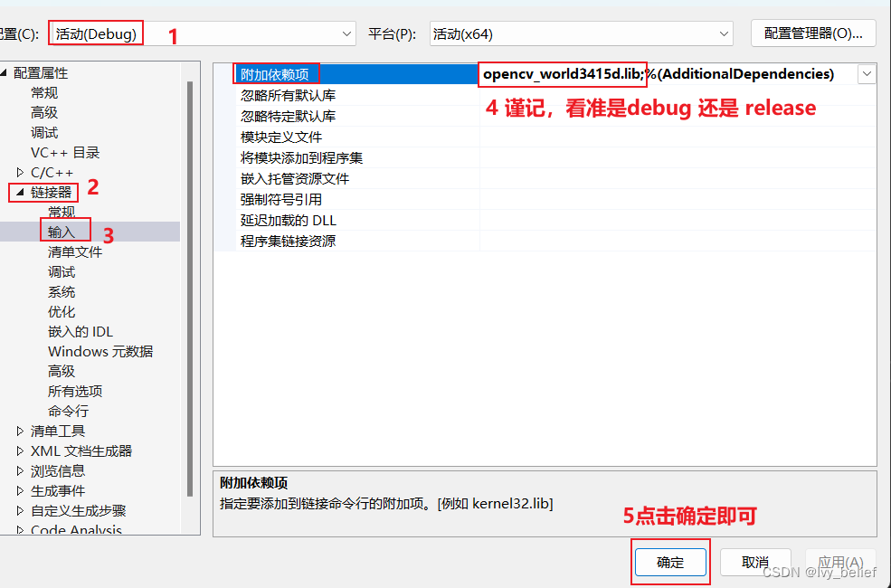Click the property tree vertical scrollbar
Screen dimensions: 891x588
(190, 289)
